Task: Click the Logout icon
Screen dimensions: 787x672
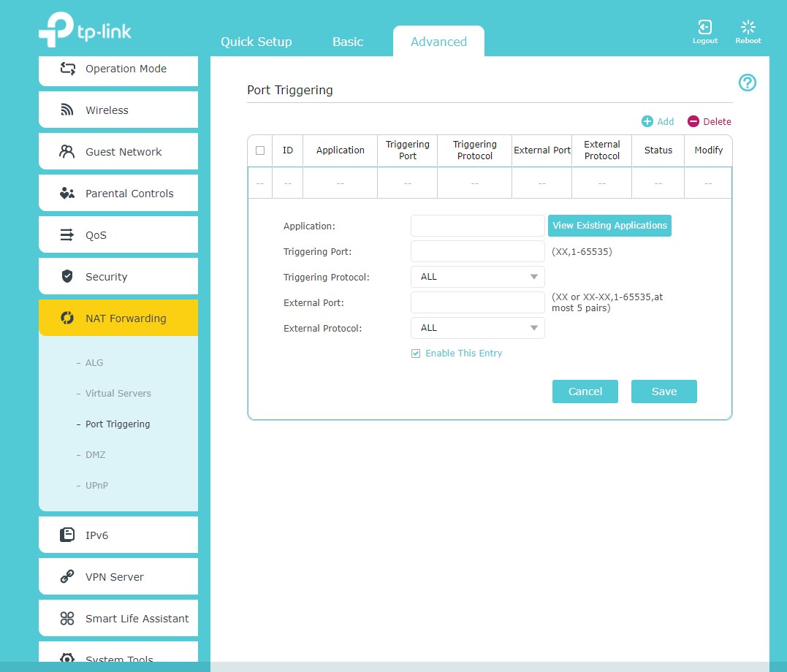Action: (704, 26)
